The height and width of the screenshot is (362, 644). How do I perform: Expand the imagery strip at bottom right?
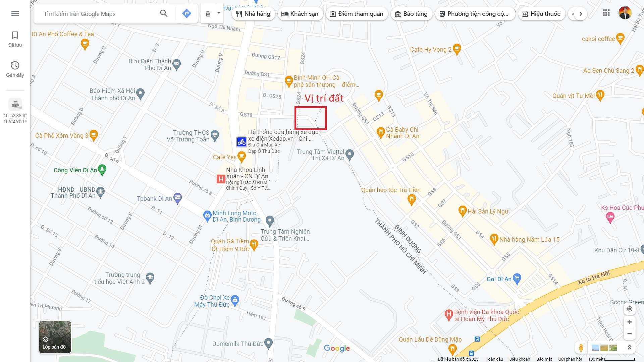[x=630, y=348]
